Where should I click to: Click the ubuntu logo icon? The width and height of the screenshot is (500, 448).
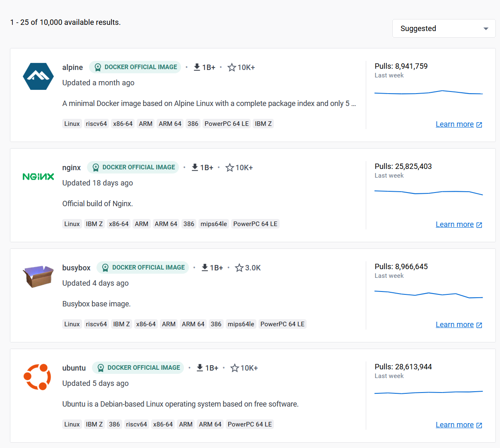(37, 377)
